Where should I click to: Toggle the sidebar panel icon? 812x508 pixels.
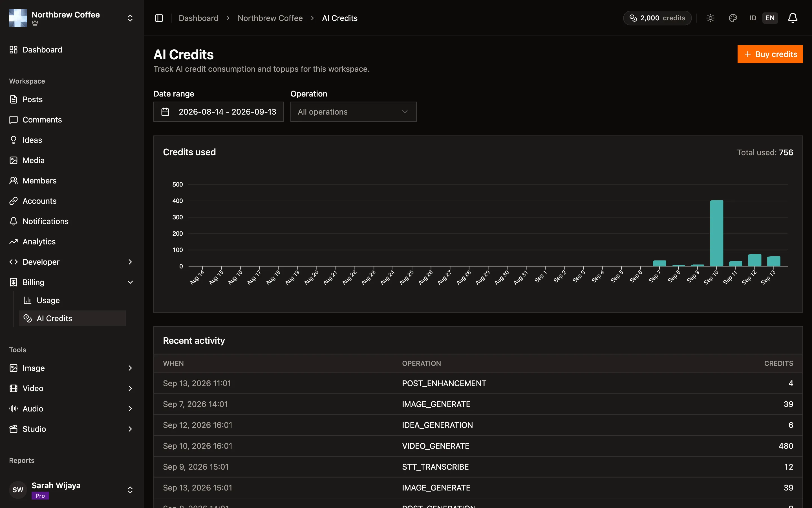pos(159,18)
